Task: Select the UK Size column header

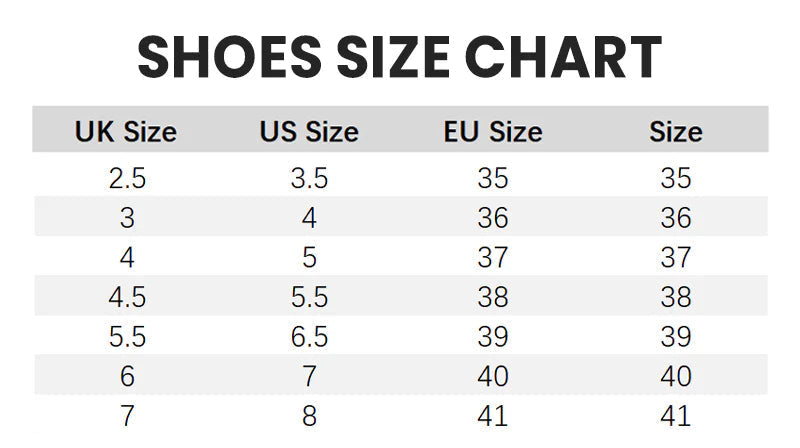Action: pyautogui.click(x=126, y=132)
